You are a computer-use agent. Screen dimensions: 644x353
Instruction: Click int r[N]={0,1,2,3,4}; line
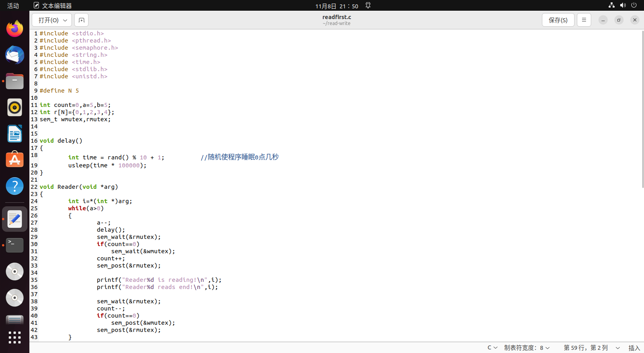[77, 112]
